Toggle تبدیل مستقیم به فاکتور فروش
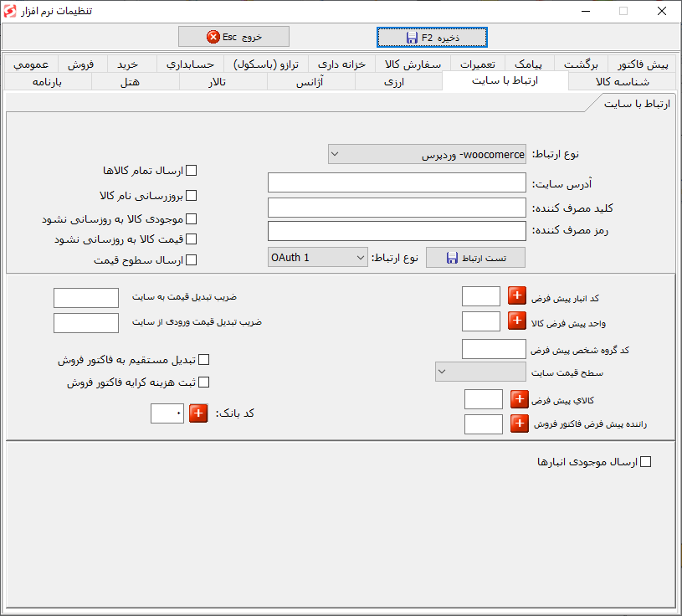Image resolution: width=682 pixels, height=616 pixels. click(203, 359)
